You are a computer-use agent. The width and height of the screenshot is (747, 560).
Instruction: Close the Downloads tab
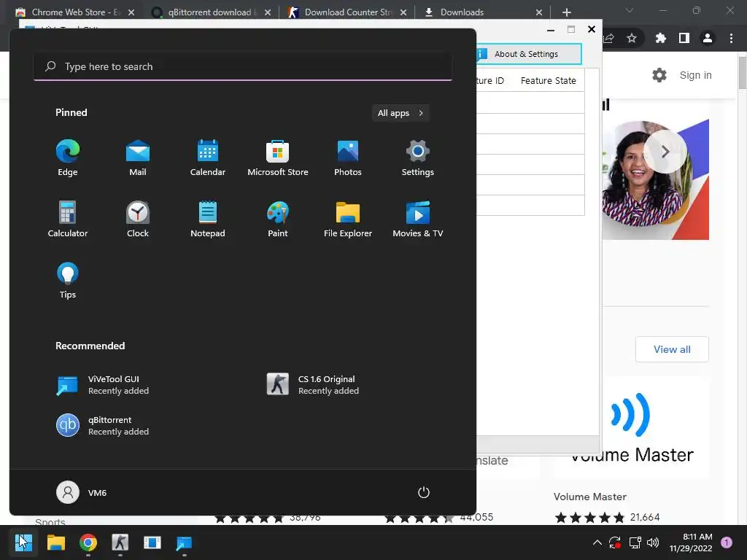coord(539,12)
